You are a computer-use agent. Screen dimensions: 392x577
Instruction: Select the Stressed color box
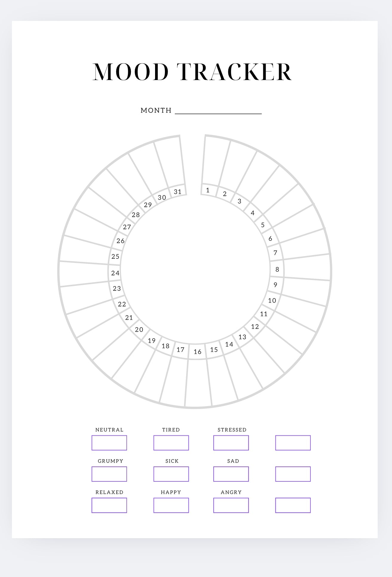(x=231, y=443)
